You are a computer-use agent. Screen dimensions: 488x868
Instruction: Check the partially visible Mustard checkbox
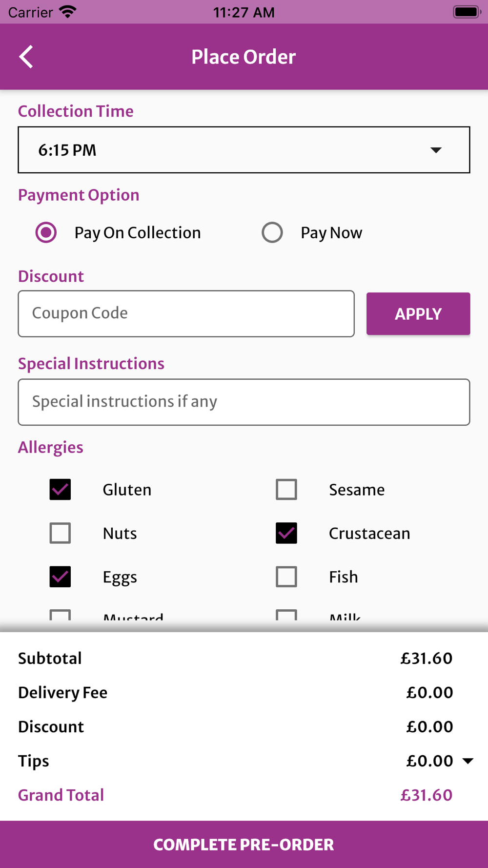point(60,615)
